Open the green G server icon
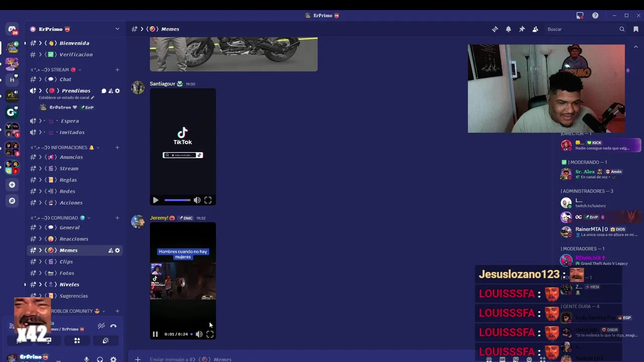This screenshot has width=644, height=362. click(12, 112)
